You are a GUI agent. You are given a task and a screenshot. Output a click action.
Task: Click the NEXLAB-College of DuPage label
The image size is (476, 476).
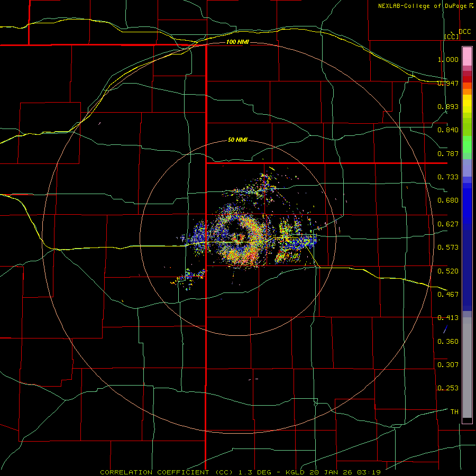coord(423,6)
